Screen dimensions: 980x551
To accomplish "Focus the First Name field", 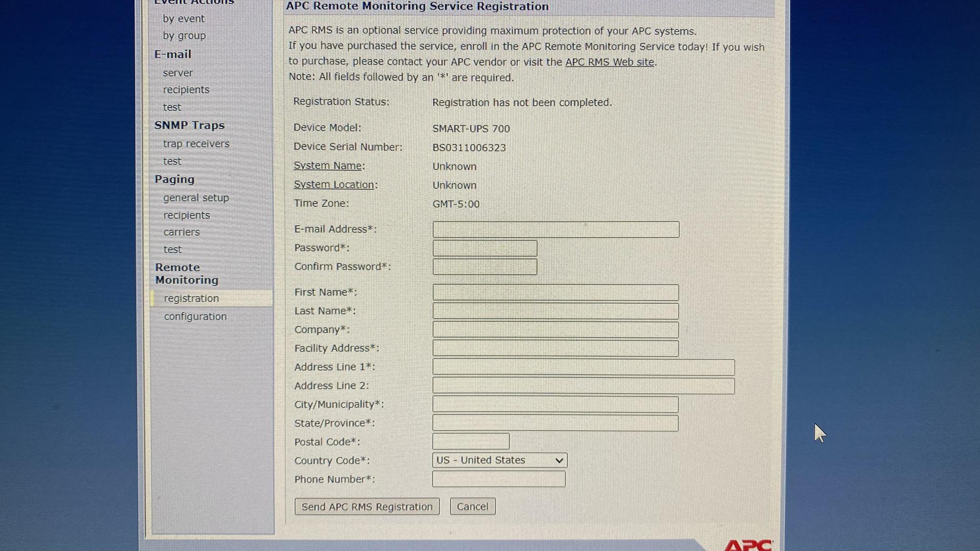I will [x=556, y=292].
